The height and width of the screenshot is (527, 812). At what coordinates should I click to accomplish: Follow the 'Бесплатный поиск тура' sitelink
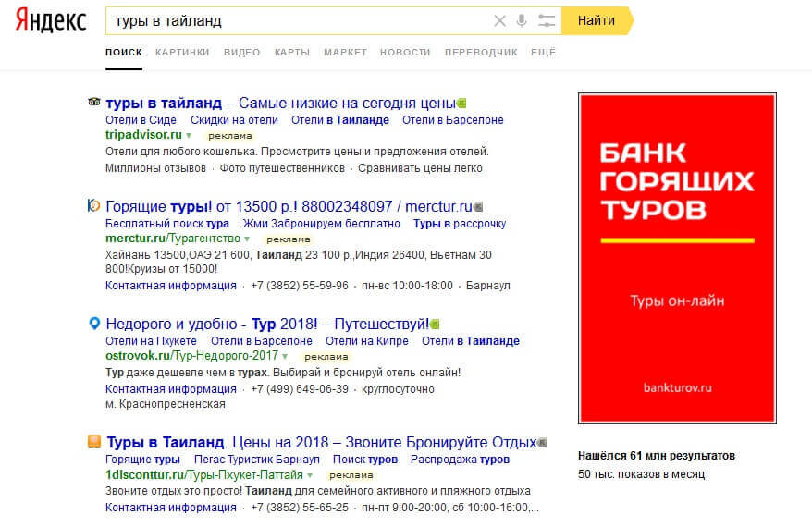167,224
